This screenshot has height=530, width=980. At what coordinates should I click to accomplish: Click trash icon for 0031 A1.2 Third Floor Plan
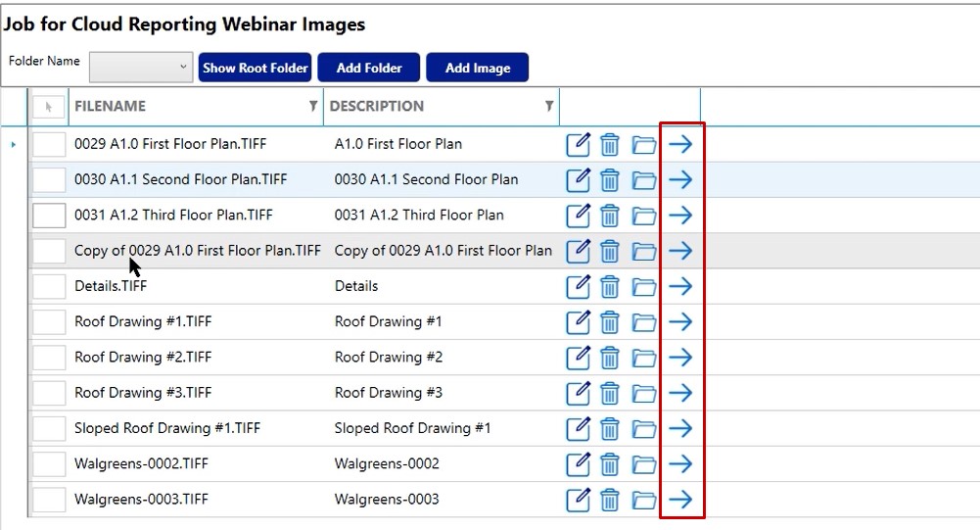coord(610,216)
